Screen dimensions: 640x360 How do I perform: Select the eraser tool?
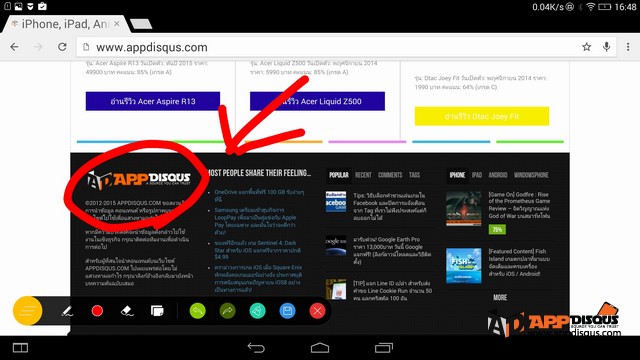point(127,311)
